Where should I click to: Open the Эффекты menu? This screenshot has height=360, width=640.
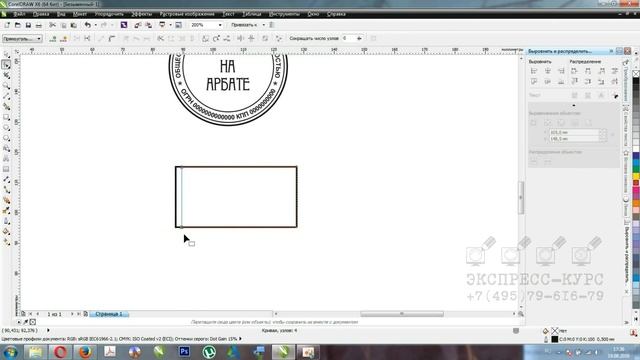[142, 14]
